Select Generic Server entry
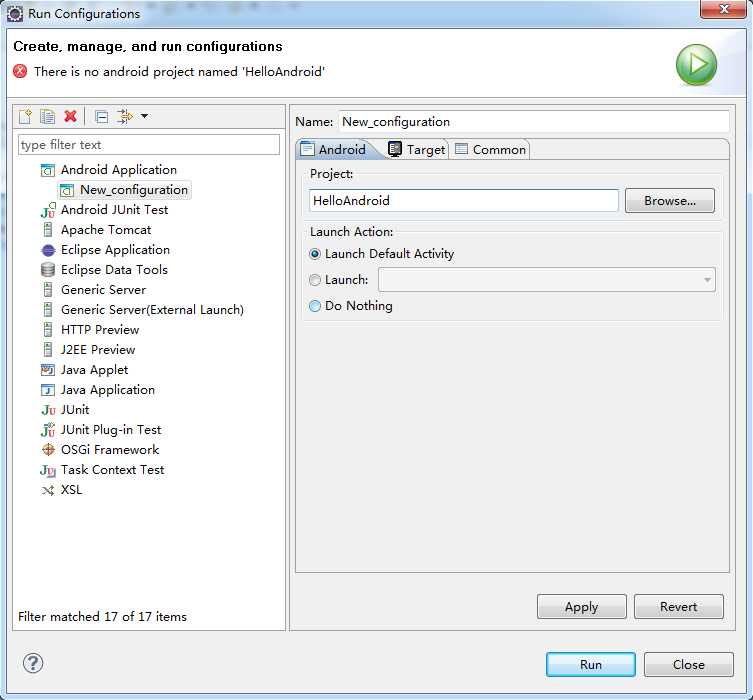The width and height of the screenshot is (753, 700). click(103, 290)
